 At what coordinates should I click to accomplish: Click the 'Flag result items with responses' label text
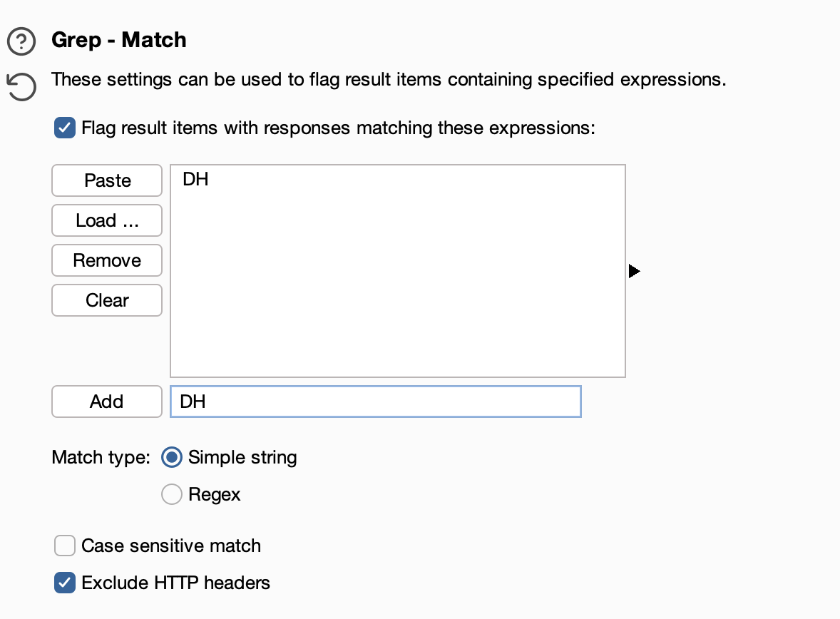pyautogui.click(x=217, y=128)
